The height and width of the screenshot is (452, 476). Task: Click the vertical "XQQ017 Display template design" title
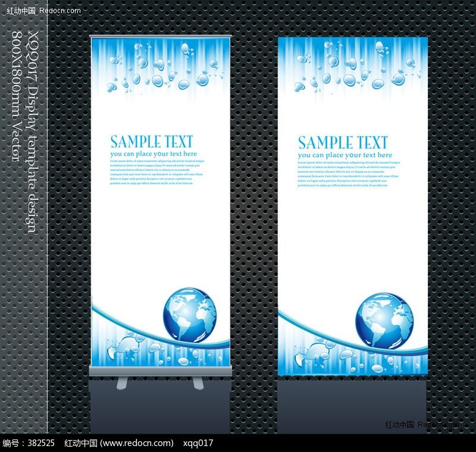coord(33,131)
